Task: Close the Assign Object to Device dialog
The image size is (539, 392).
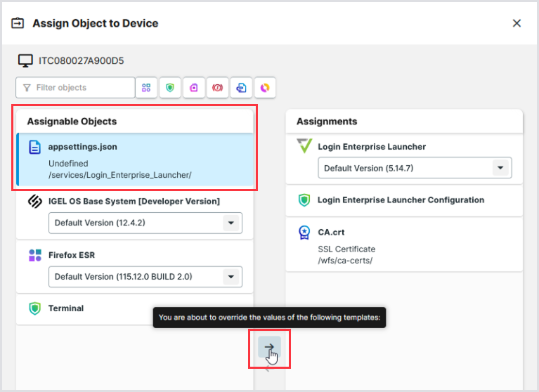Action: tap(517, 23)
